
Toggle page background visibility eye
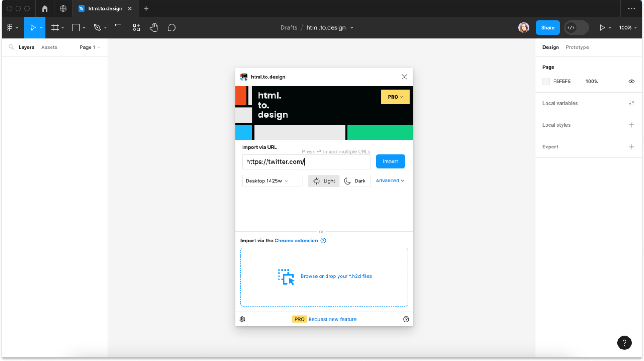pyautogui.click(x=632, y=82)
